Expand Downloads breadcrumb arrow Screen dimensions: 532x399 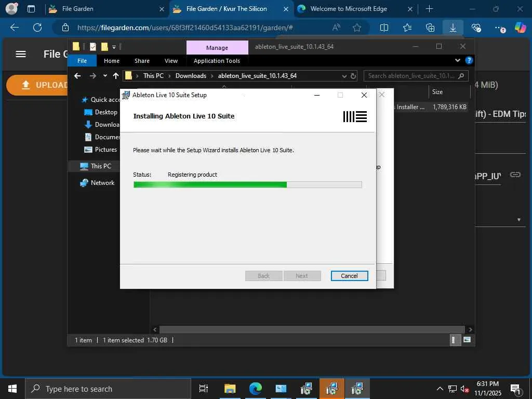[212, 76]
